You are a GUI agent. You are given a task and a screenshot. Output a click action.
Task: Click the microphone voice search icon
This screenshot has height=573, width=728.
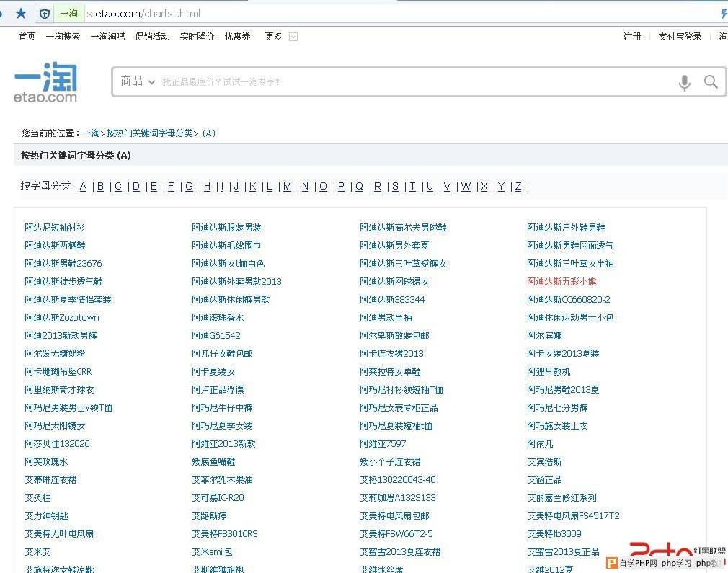pyautogui.click(x=684, y=83)
